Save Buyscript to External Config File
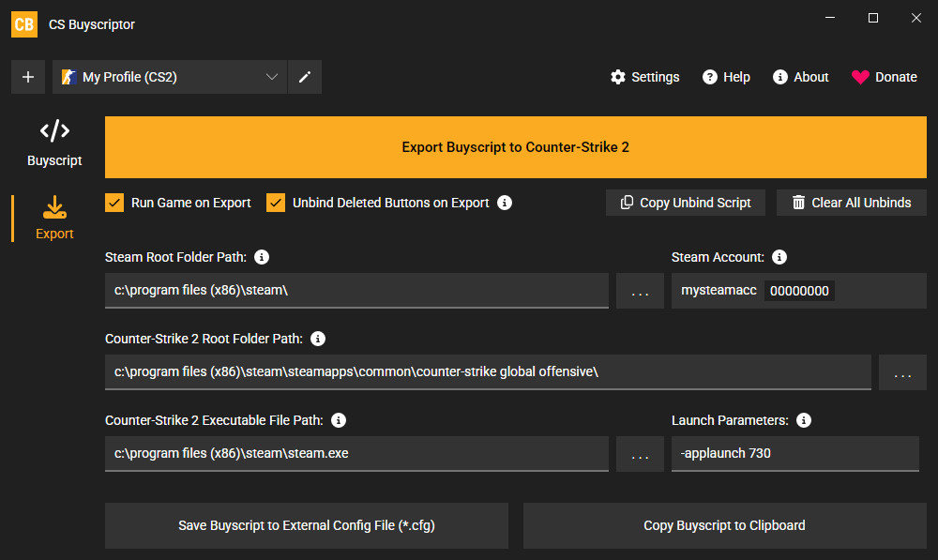This screenshot has height=560, width=938. 307,525
